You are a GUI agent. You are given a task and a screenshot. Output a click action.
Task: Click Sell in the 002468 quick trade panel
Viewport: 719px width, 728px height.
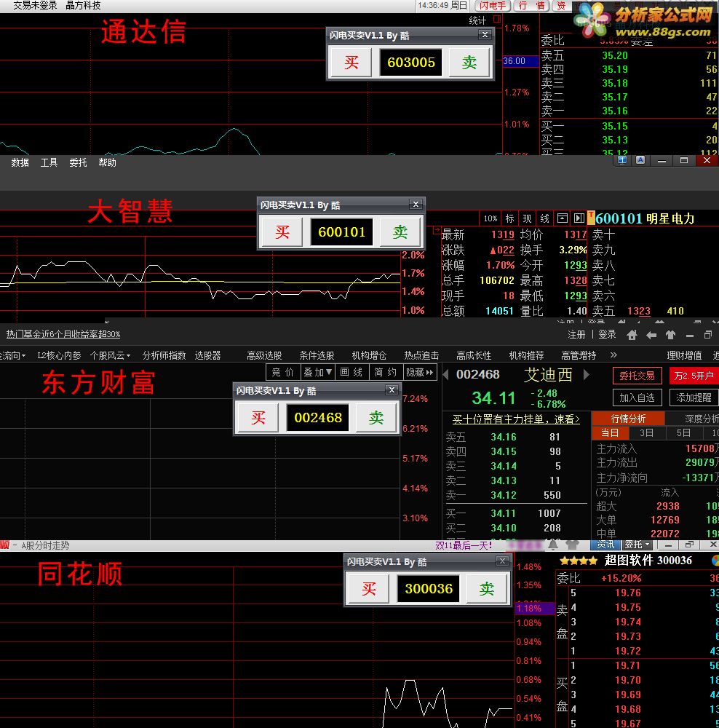376,417
